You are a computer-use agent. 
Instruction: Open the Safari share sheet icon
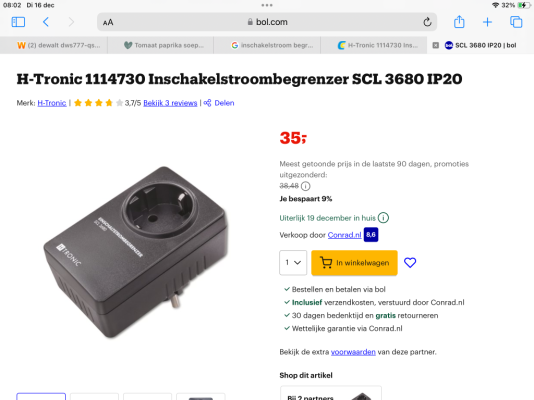(459, 22)
